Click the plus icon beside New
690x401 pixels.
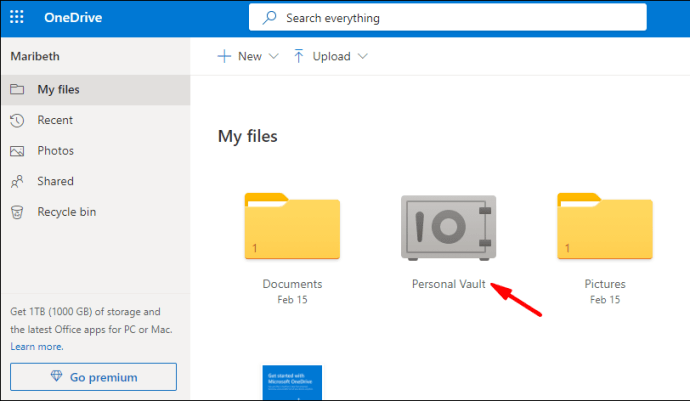[x=225, y=57]
